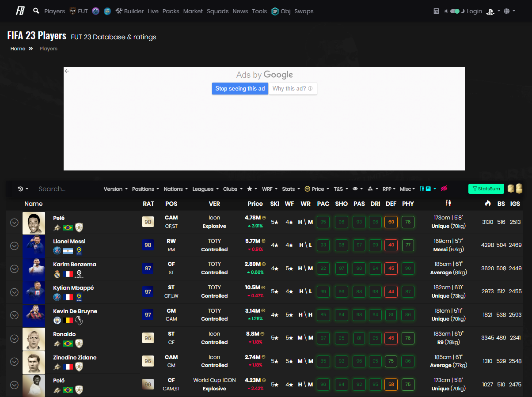The image size is (532, 397).
Task: Click Kevin De Bruyne's name
Action: pos(75,311)
